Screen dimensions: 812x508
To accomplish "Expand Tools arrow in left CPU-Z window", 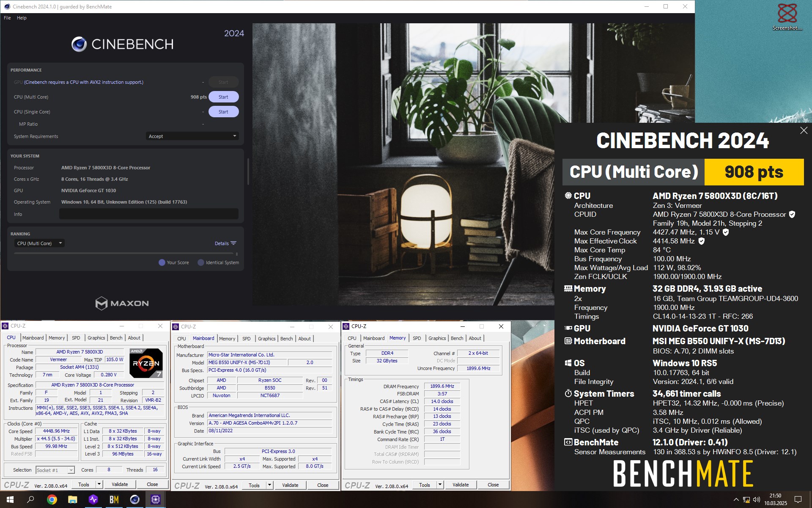I will click(99, 484).
